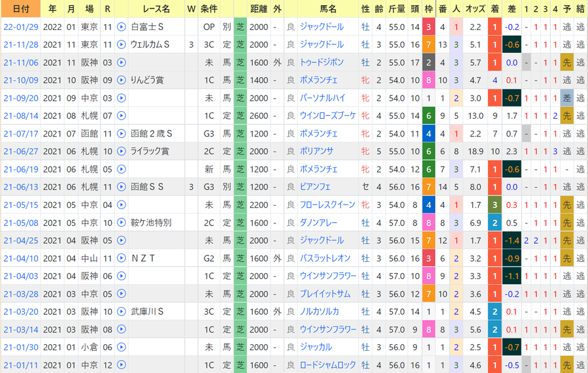Play the 鞍ケ池特別 race video icon

[x=121, y=223]
